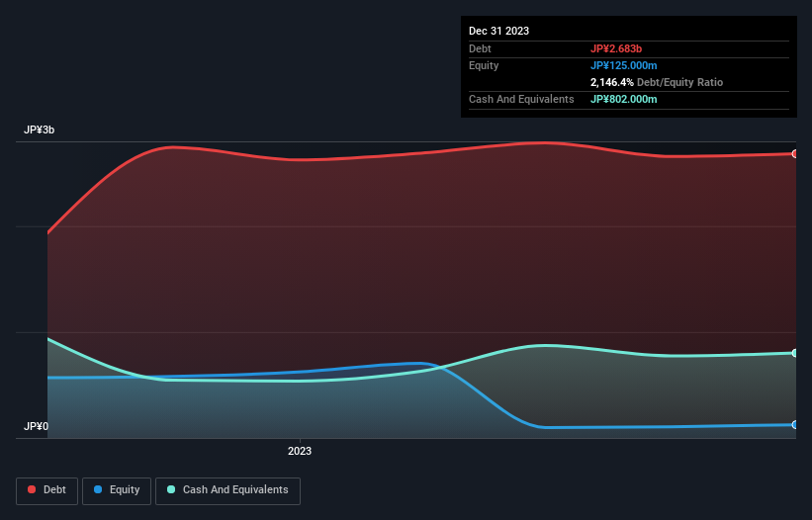Click the 2,146.4% Debt/Equity Ratio text

pos(657,82)
